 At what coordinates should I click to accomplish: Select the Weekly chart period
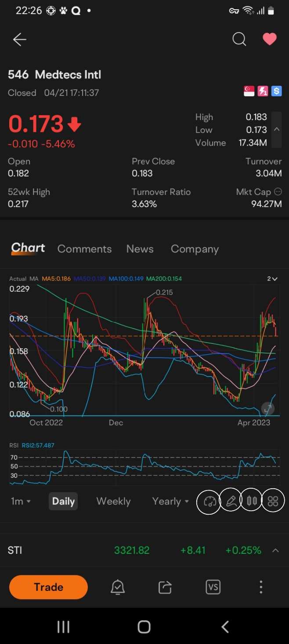coord(113,501)
